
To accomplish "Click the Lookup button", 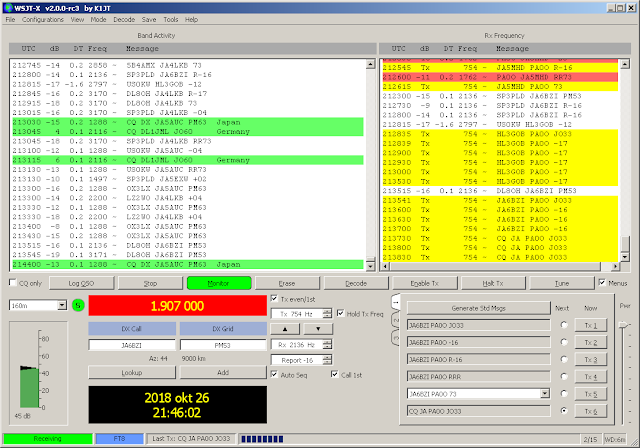I will (132, 373).
